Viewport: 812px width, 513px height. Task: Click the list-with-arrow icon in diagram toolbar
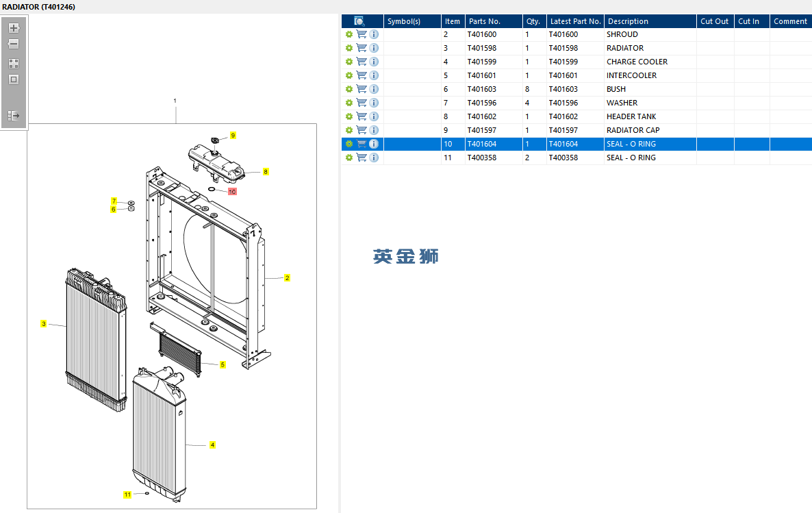[14, 116]
